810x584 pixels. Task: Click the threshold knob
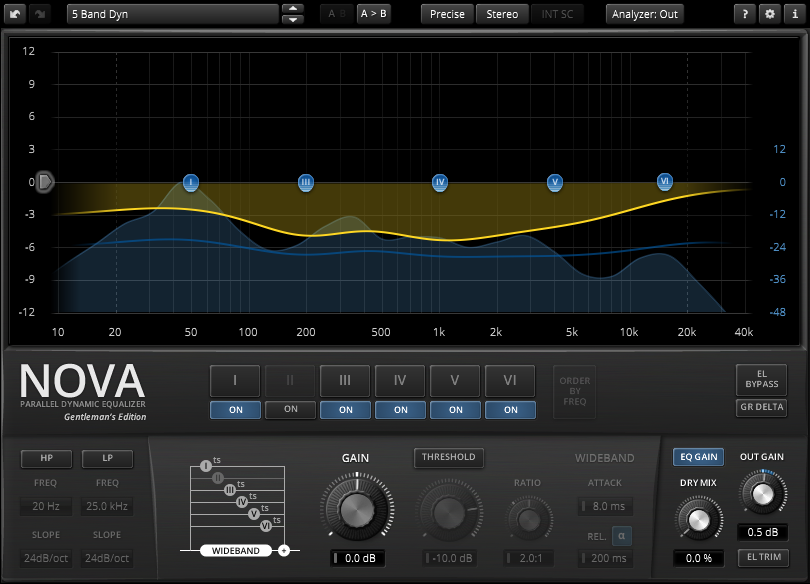point(448,512)
